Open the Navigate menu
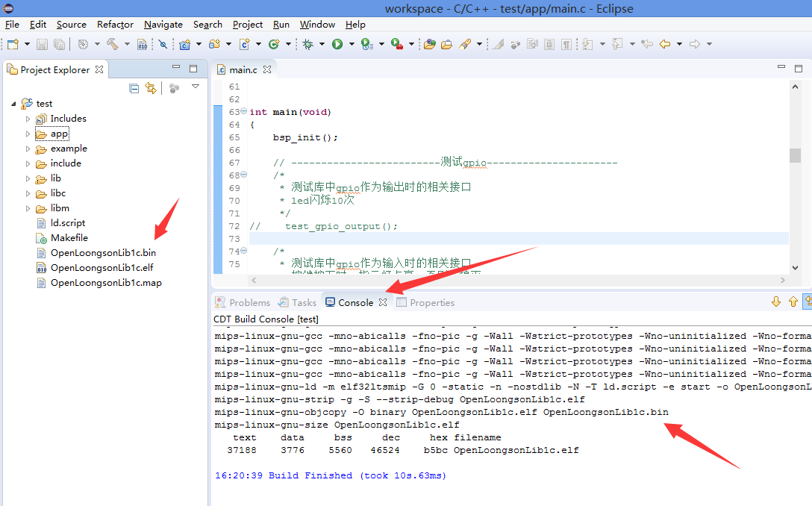This screenshot has width=812, height=506. pos(163,25)
